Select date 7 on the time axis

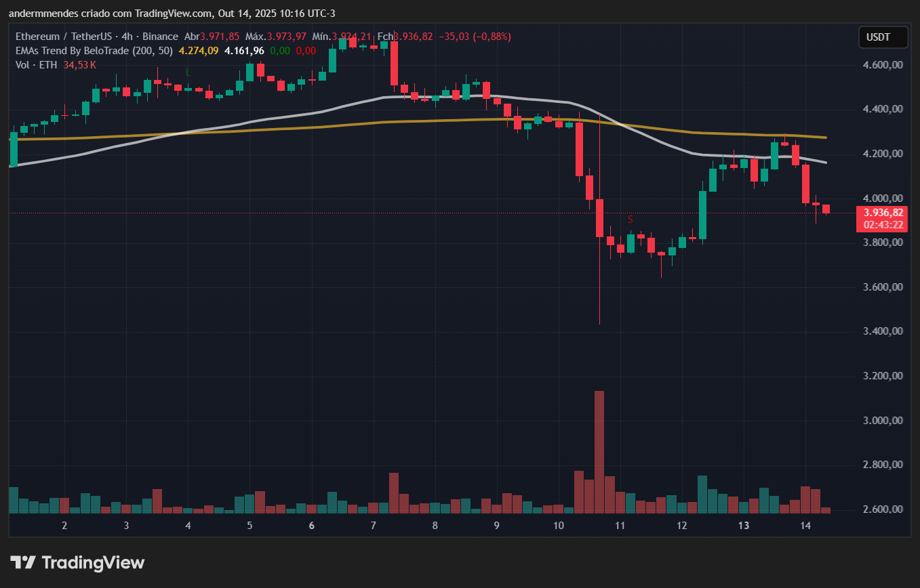click(x=374, y=526)
